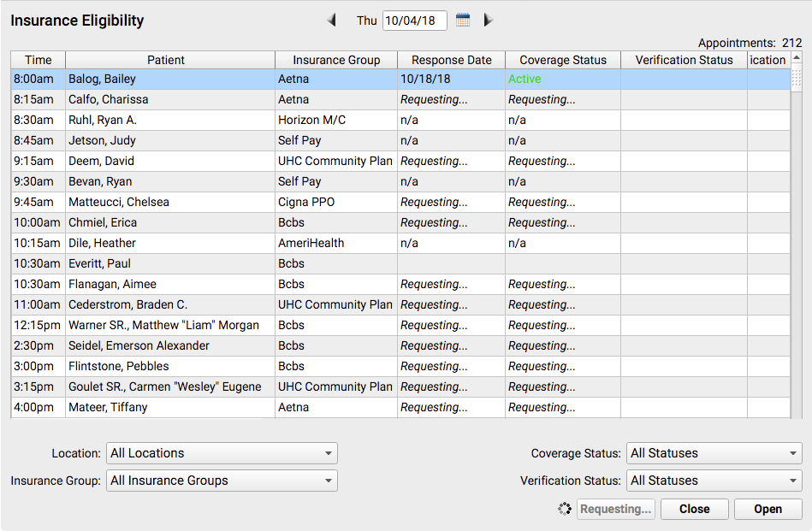The height and width of the screenshot is (531, 812).
Task: Click the disabled Requesting... button
Action: [616, 509]
